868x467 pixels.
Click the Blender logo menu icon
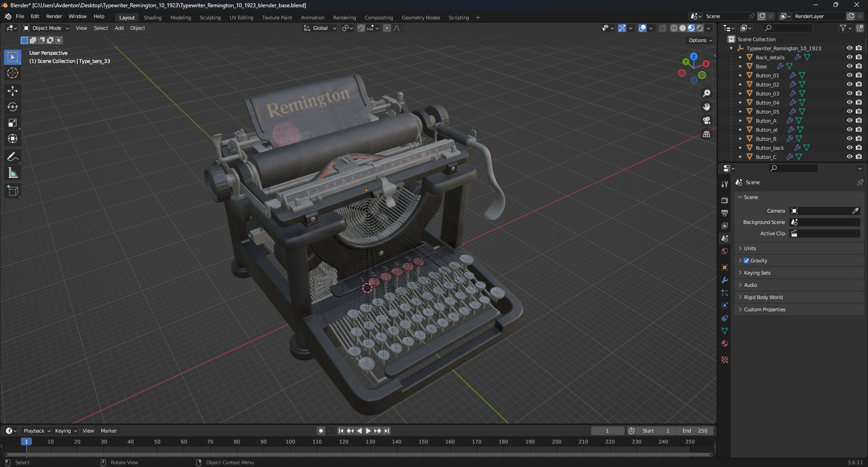point(8,16)
